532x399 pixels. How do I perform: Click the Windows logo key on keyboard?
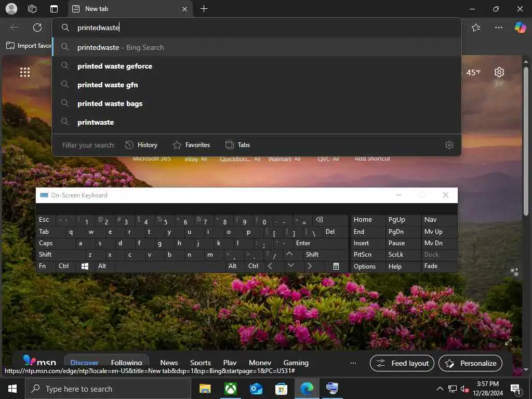point(85,267)
